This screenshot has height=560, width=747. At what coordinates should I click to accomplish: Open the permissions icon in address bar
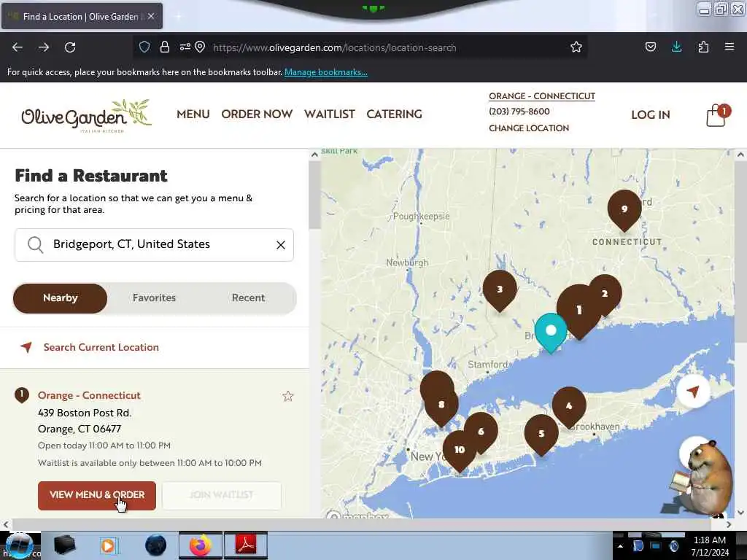[x=185, y=47]
